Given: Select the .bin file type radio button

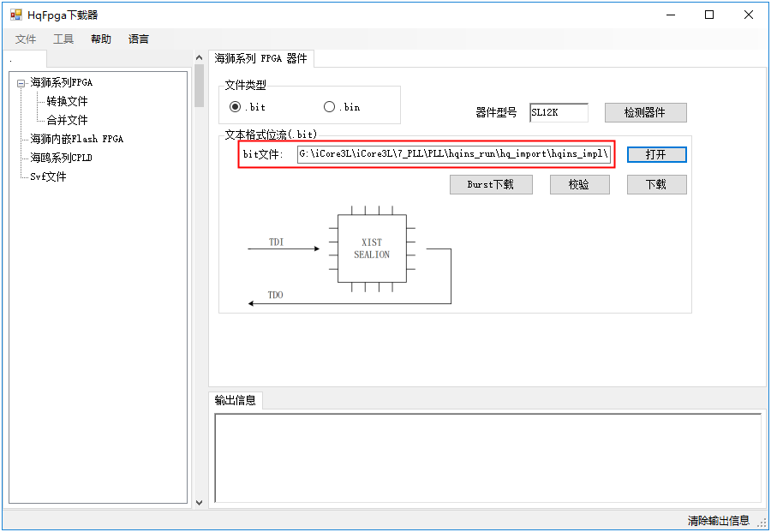Looking at the screenshot, I should 329,107.
